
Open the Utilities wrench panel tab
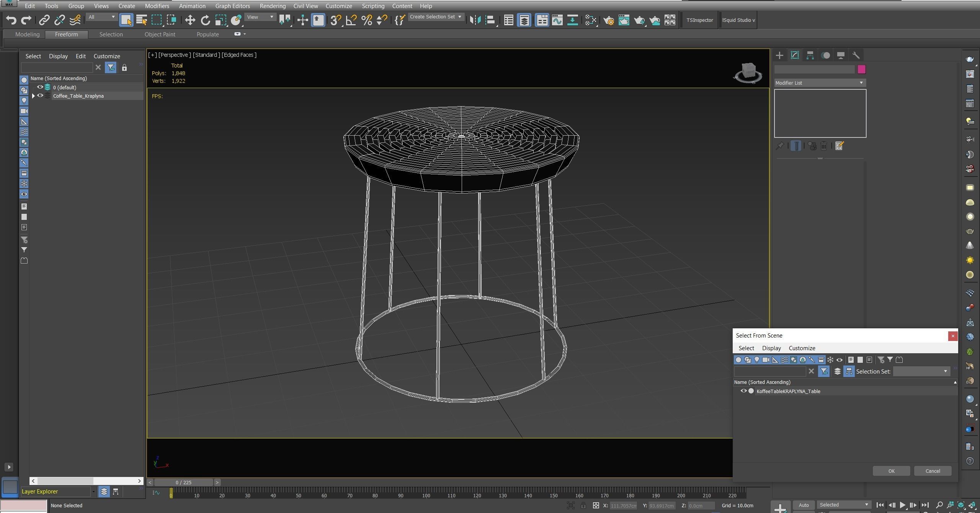tap(856, 55)
